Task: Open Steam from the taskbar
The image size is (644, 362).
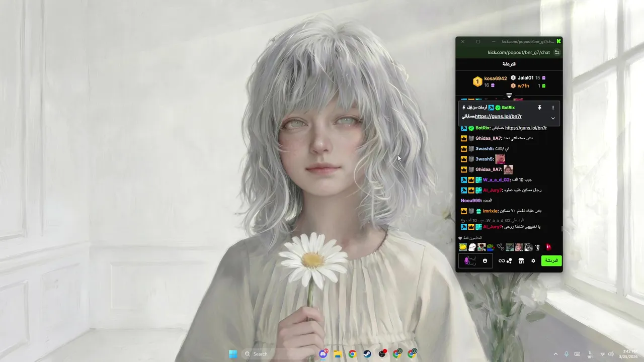Action: tap(367, 354)
